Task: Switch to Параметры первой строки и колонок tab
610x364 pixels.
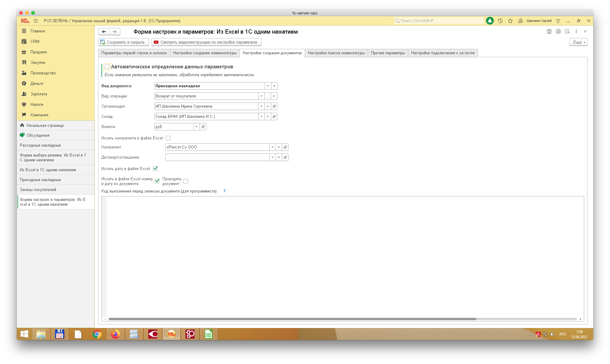Action: pos(134,53)
